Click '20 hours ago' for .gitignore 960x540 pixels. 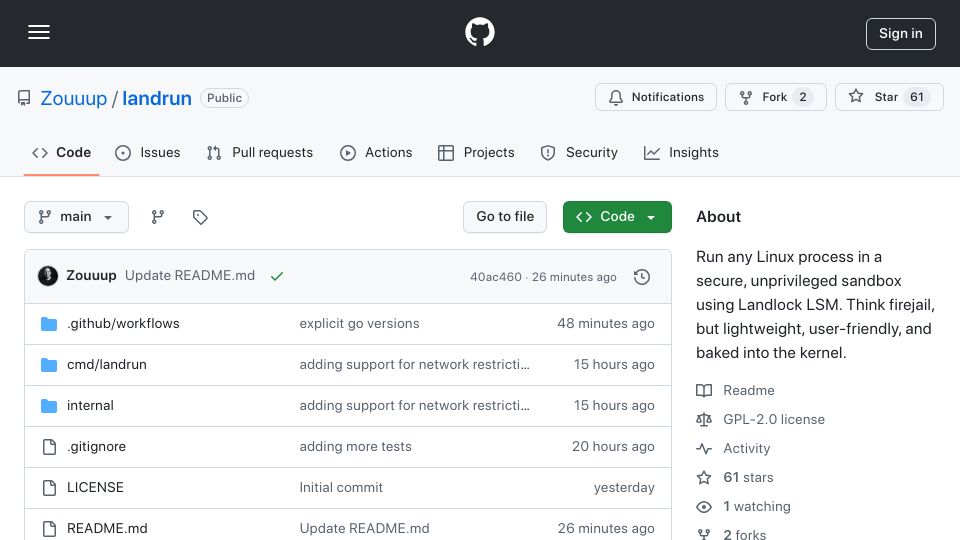[613, 446]
